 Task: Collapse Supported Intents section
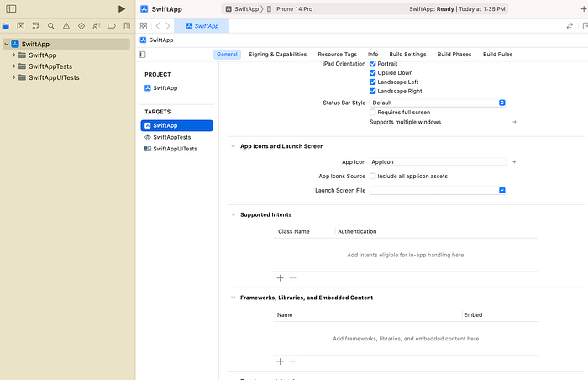[234, 214]
